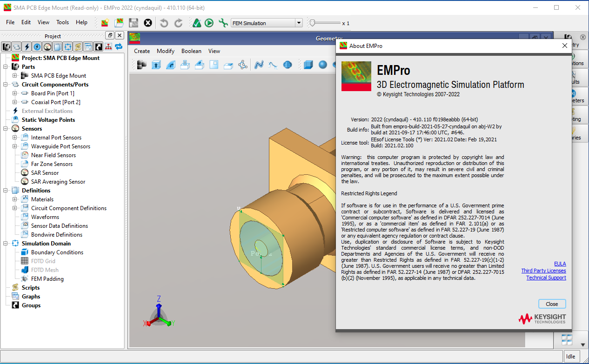This screenshot has height=364, width=589.
Task: Open the EULA link
Action: 560,264
